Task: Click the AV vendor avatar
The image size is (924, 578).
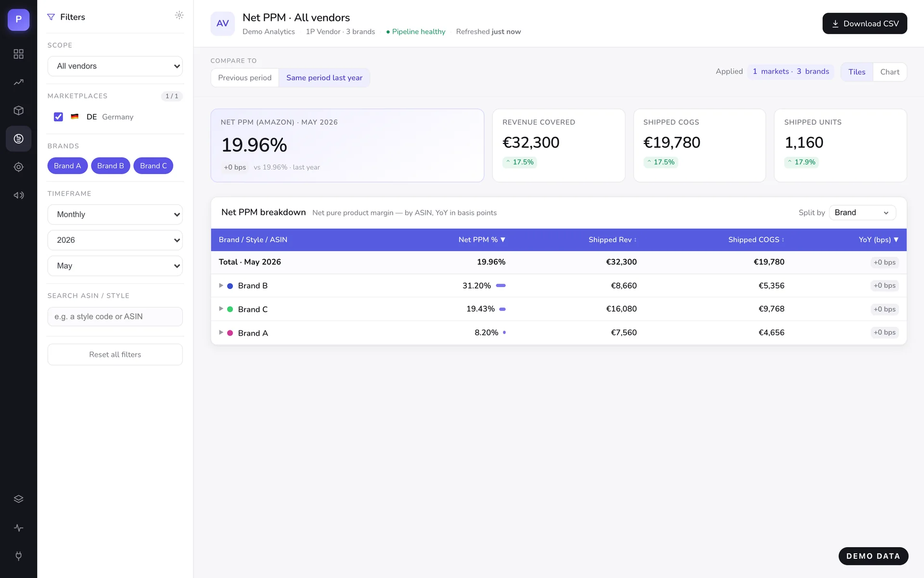Action: [223, 24]
